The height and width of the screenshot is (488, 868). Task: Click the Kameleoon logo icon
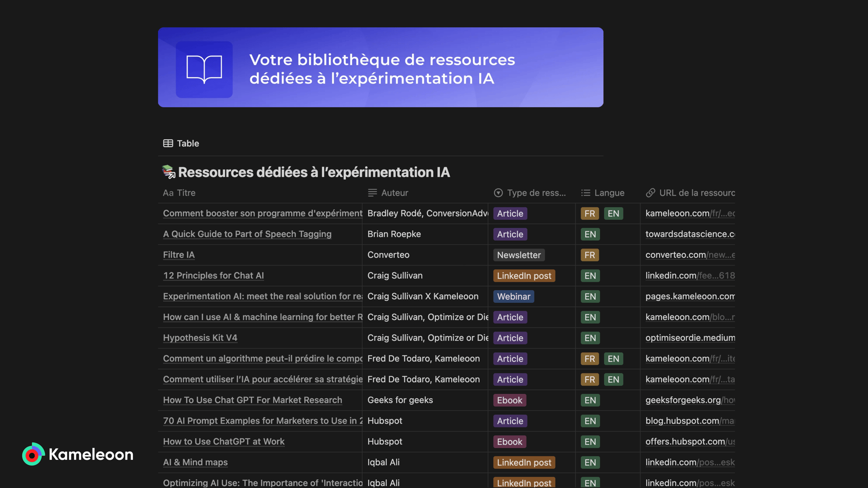tap(33, 454)
